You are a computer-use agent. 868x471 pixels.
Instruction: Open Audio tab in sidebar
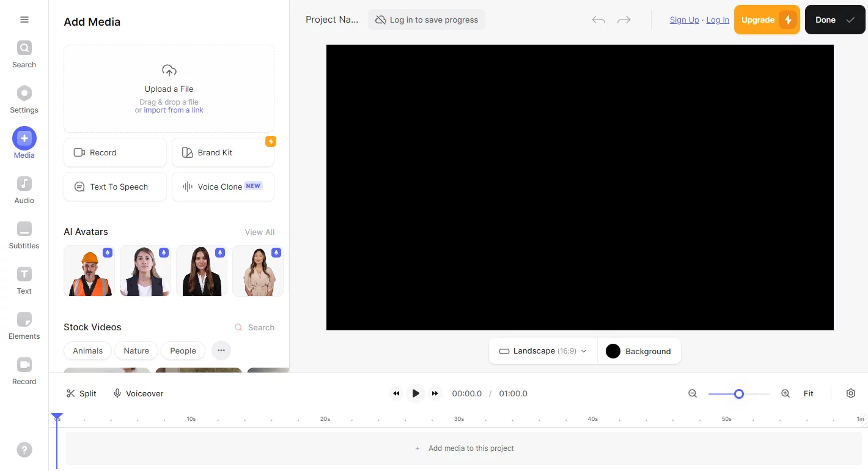coord(24,190)
